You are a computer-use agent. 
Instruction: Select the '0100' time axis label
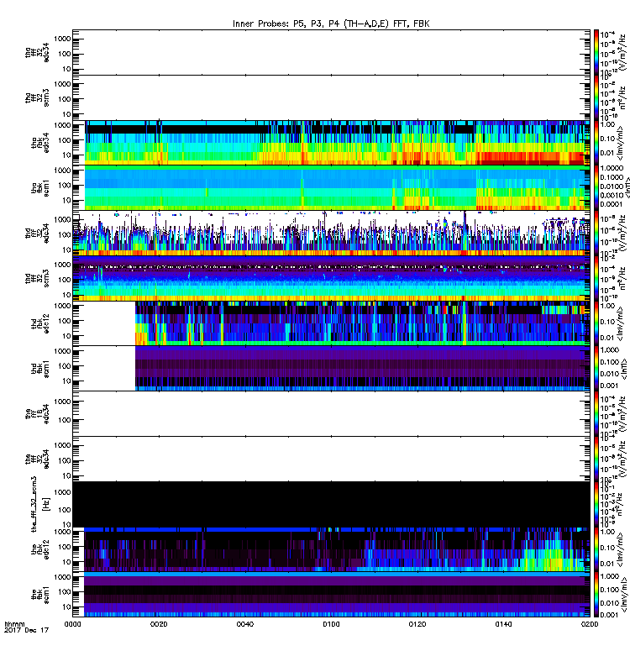tap(331, 624)
